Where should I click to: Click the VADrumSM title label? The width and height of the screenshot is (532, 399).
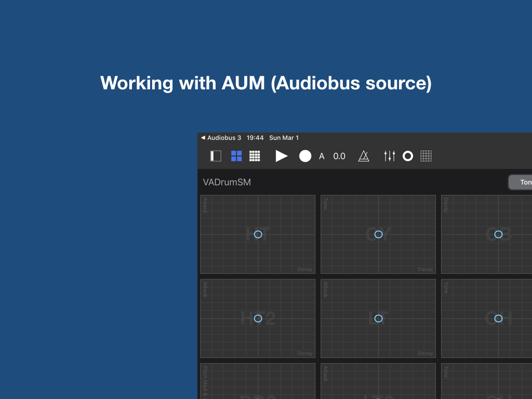227,182
